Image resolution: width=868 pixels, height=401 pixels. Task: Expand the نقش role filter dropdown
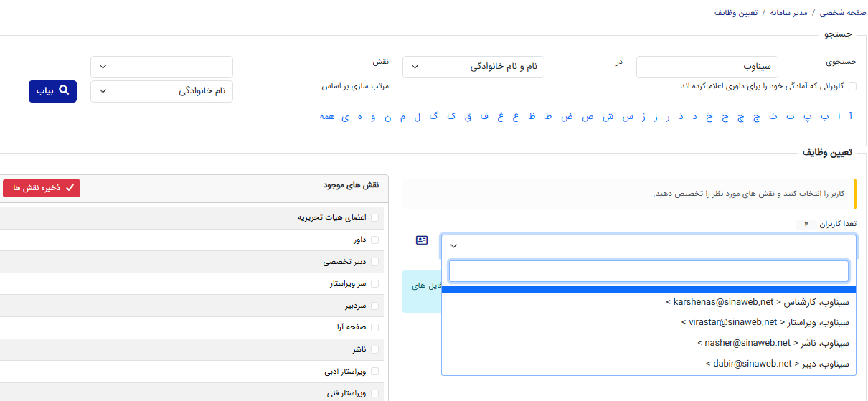click(x=161, y=67)
